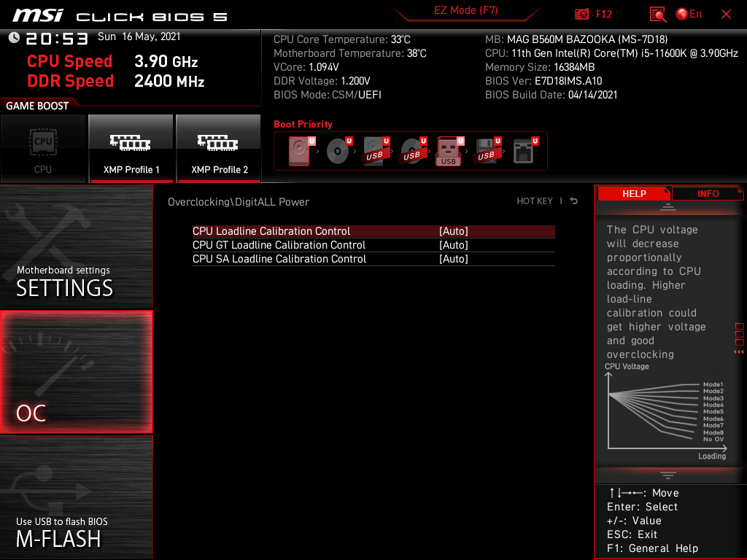The height and width of the screenshot is (560, 747).
Task: Select the USB hard disk boot device icon
Action: point(374,150)
